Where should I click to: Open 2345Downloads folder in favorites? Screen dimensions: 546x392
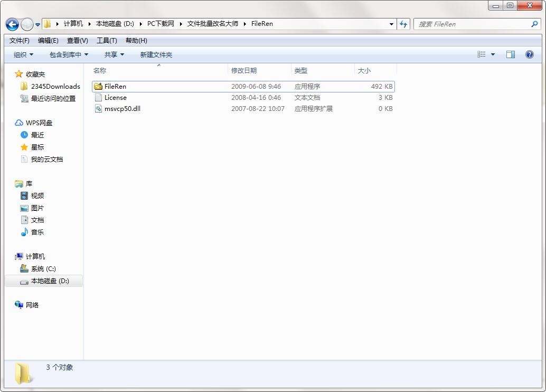pos(55,86)
